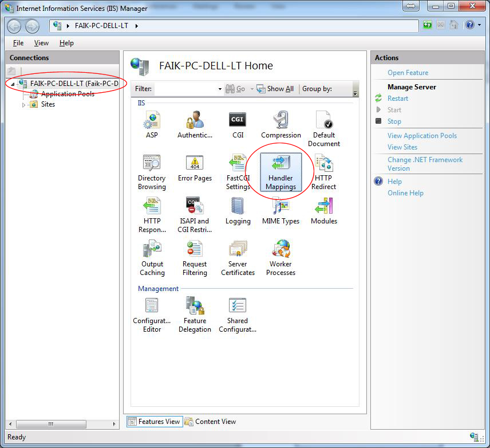Click the Stop loading toolbar icon
490x448 pixels.
tap(441, 25)
